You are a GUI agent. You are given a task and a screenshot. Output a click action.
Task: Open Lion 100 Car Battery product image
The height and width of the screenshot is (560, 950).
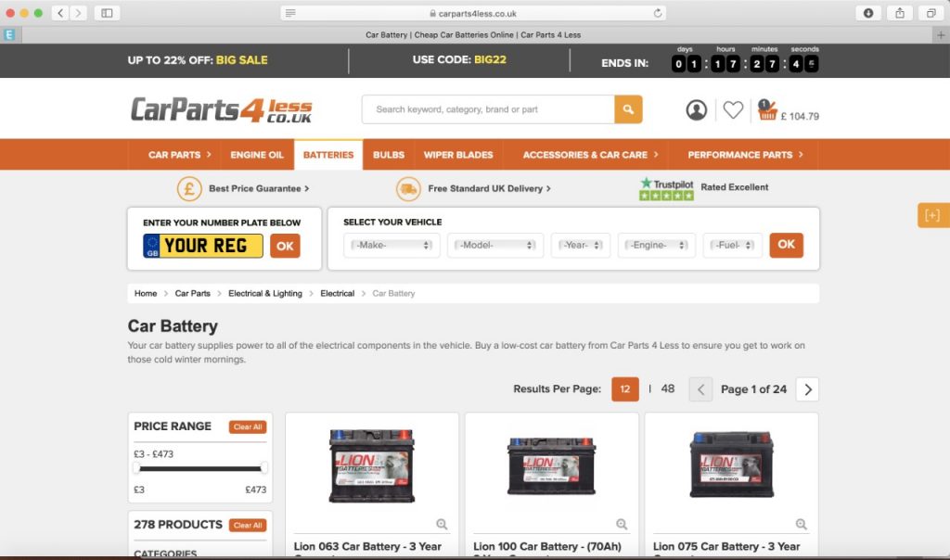[551, 465]
